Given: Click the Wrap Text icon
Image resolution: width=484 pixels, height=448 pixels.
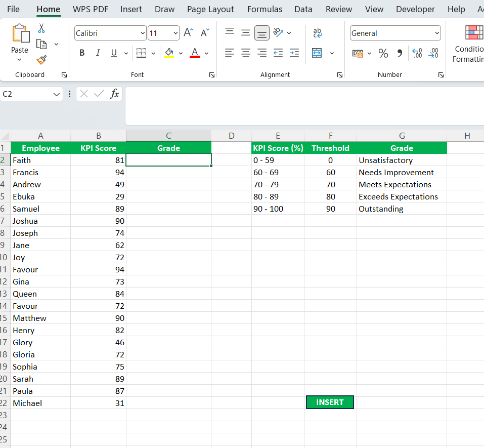Looking at the screenshot, I should pyautogui.click(x=318, y=33).
